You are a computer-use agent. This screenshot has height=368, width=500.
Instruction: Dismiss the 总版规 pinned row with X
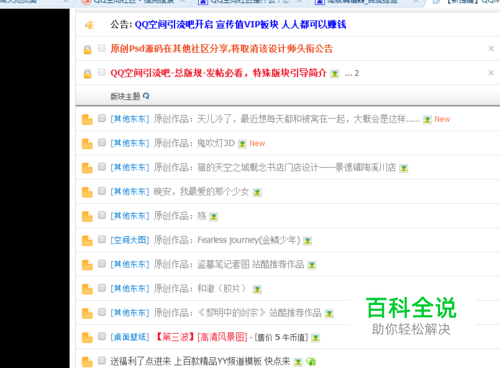point(491,73)
